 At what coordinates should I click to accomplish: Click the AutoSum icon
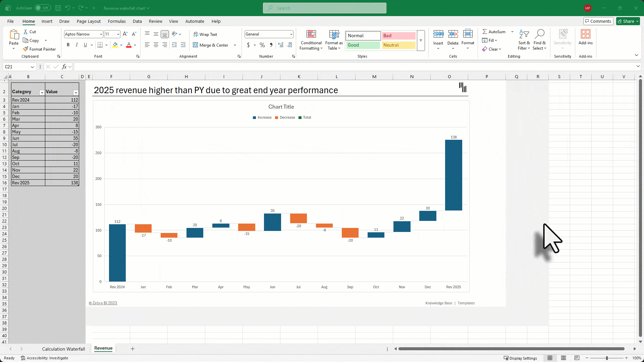click(484, 32)
